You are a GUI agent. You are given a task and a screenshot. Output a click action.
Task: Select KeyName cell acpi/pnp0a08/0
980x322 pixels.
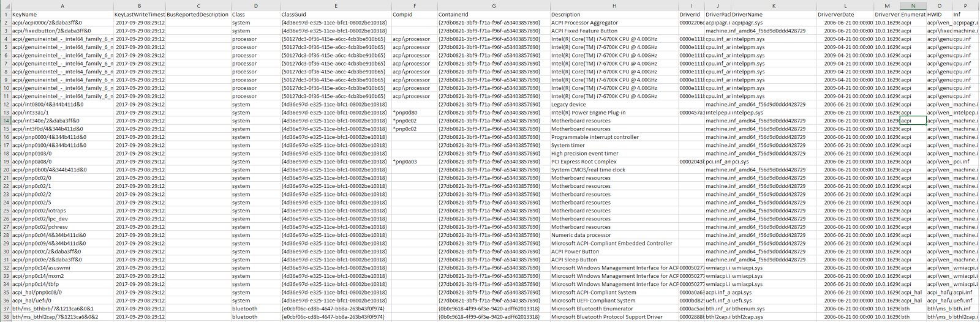[62, 162]
